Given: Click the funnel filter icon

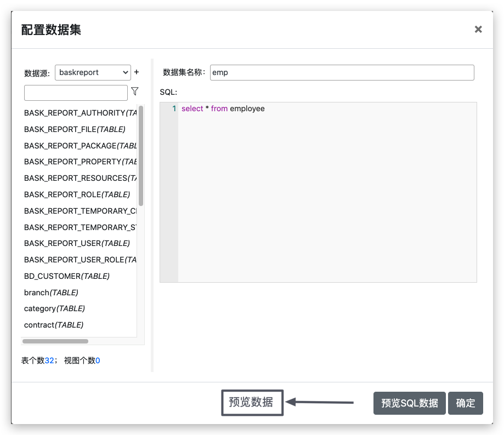Looking at the screenshot, I should click(x=135, y=91).
